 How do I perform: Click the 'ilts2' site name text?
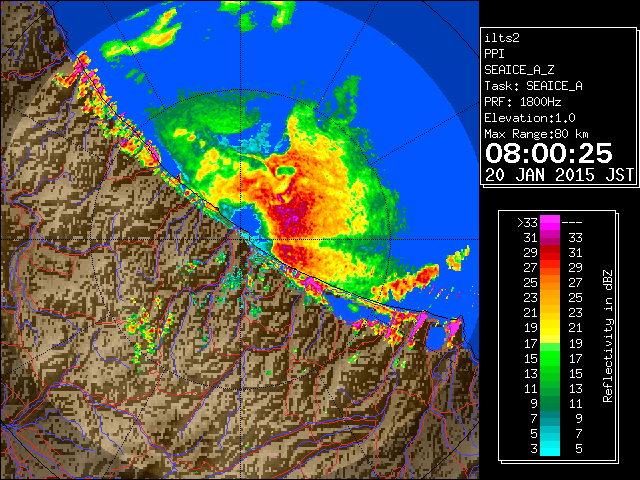(502, 38)
